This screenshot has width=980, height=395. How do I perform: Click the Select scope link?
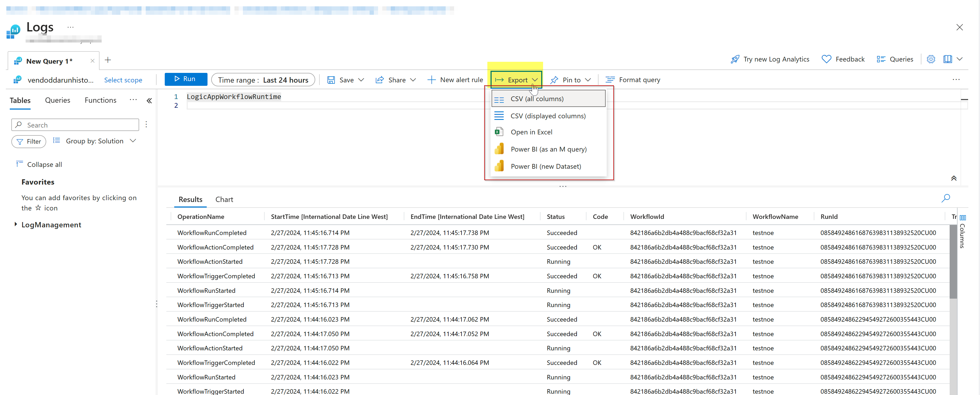click(123, 80)
